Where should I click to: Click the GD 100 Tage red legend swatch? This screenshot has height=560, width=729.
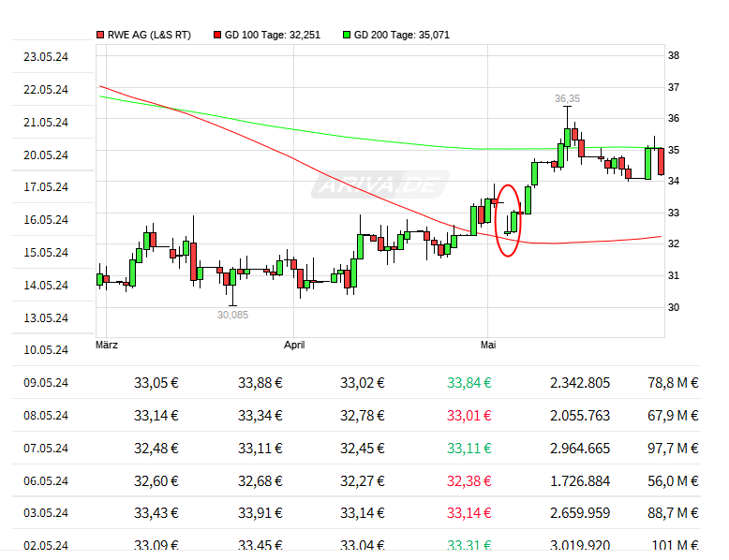click(x=217, y=35)
